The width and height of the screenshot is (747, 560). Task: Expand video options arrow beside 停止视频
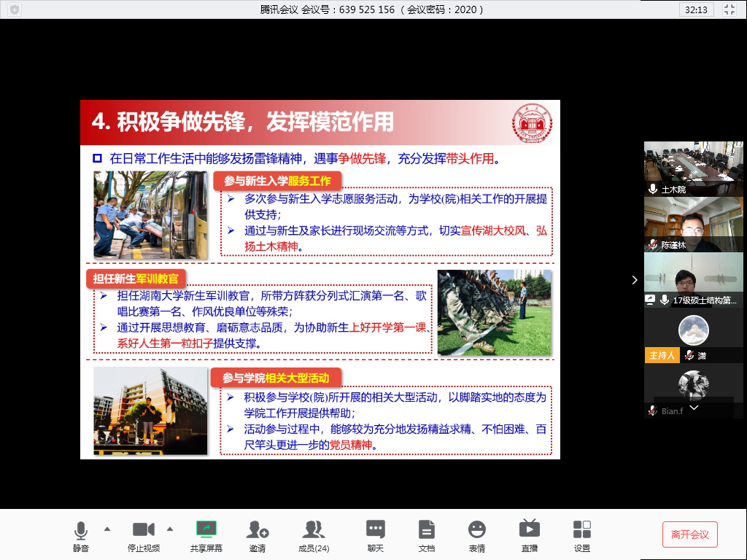[170, 529]
